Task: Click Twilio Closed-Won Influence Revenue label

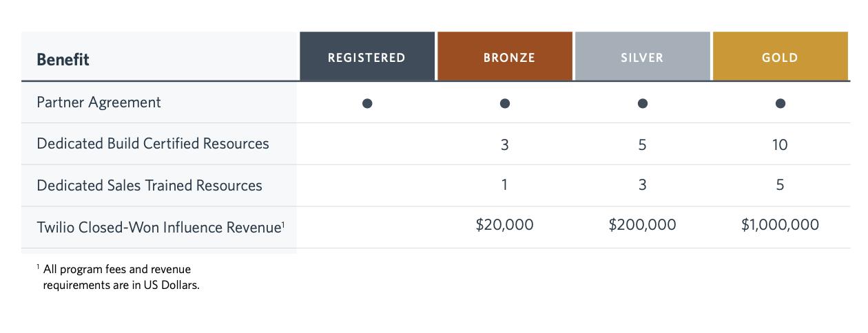Action: 160,226
